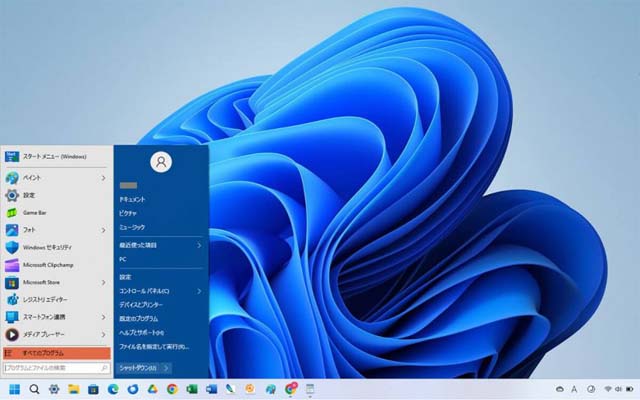Open Microsoft Edge from the taskbar

[x=113, y=389]
